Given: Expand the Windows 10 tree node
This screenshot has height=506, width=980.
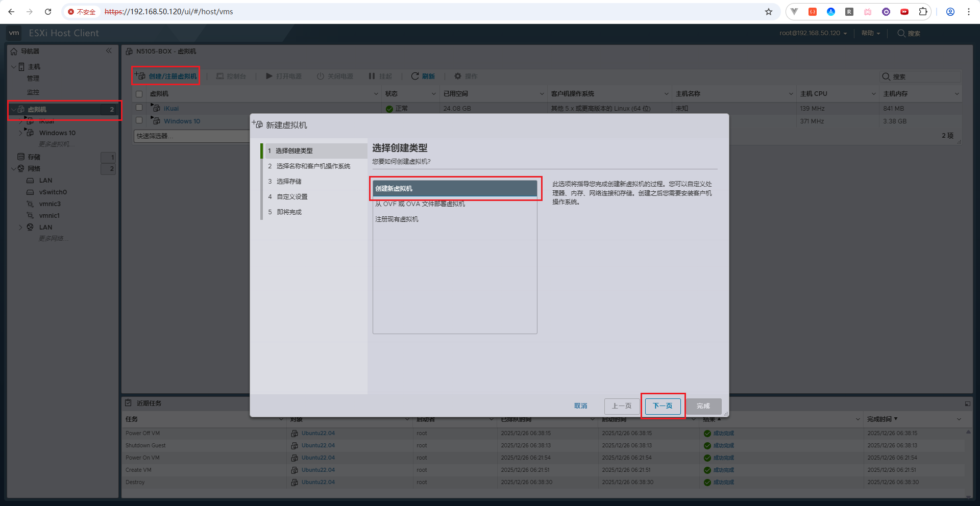Looking at the screenshot, I should (20, 133).
